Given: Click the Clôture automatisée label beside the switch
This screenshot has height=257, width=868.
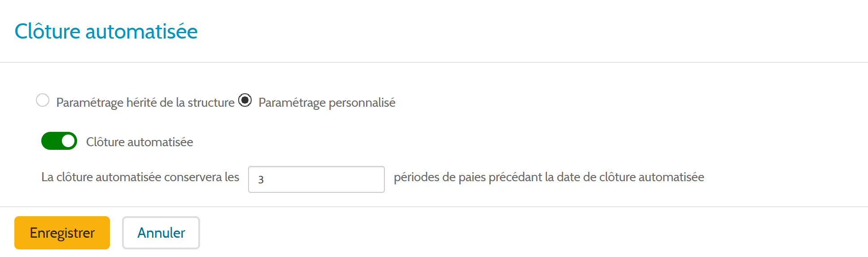Looking at the screenshot, I should click(x=140, y=142).
